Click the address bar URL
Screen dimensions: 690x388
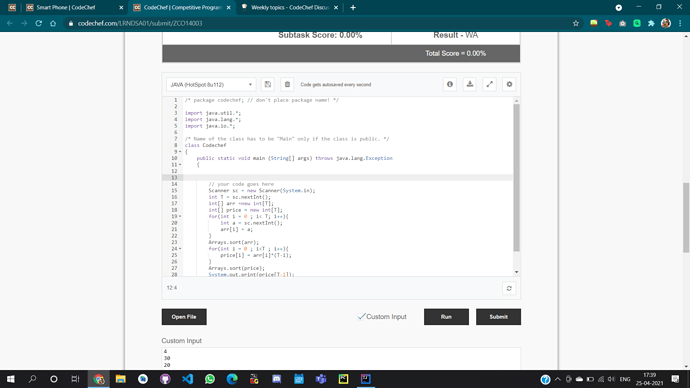140,23
